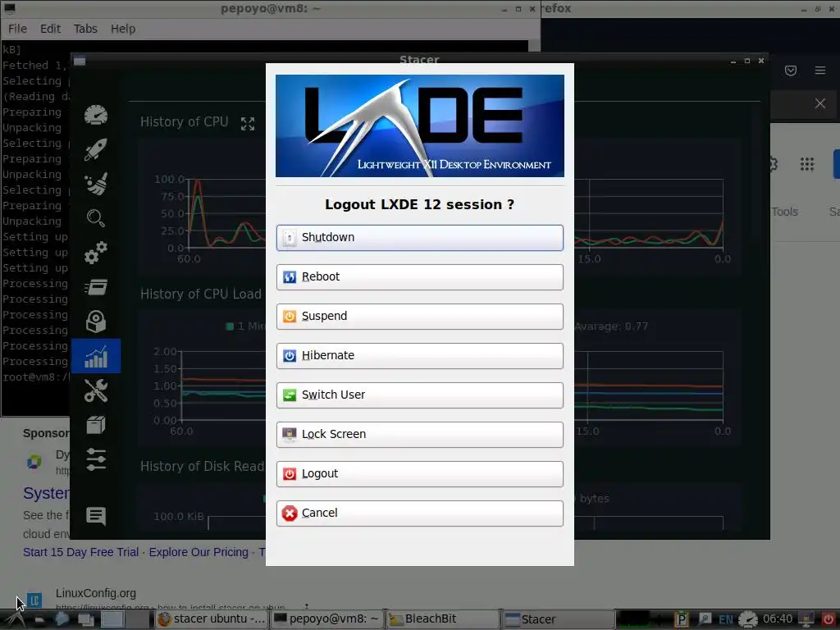Select Stacer Resources chart icon
The image size is (840, 630).
pyautogui.click(x=96, y=356)
